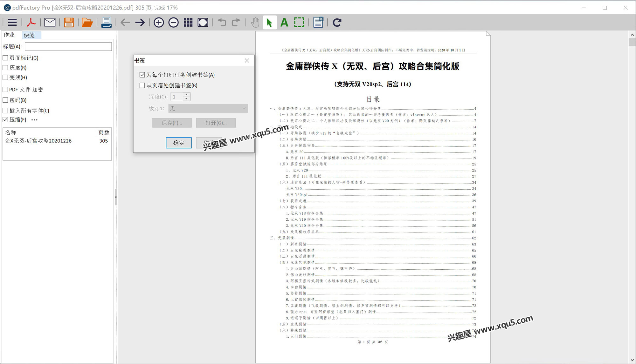Open file with the orange folder icon

tap(87, 22)
